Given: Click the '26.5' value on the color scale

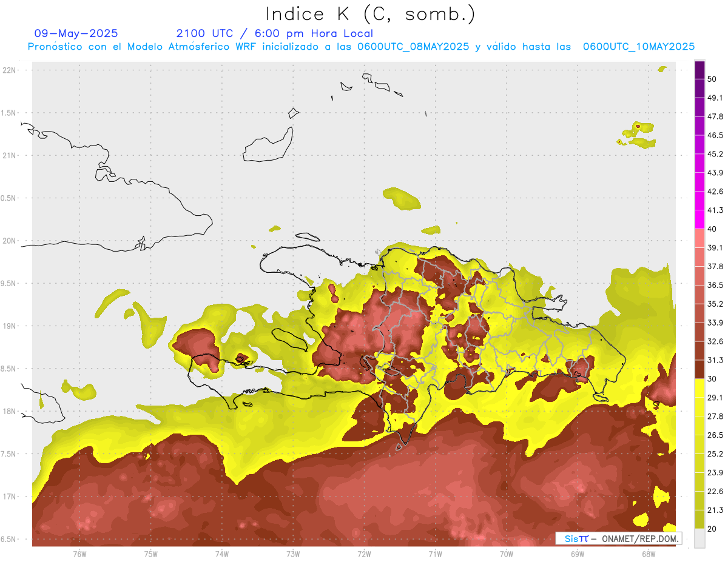Looking at the screenshot, I should click(715, 435).
